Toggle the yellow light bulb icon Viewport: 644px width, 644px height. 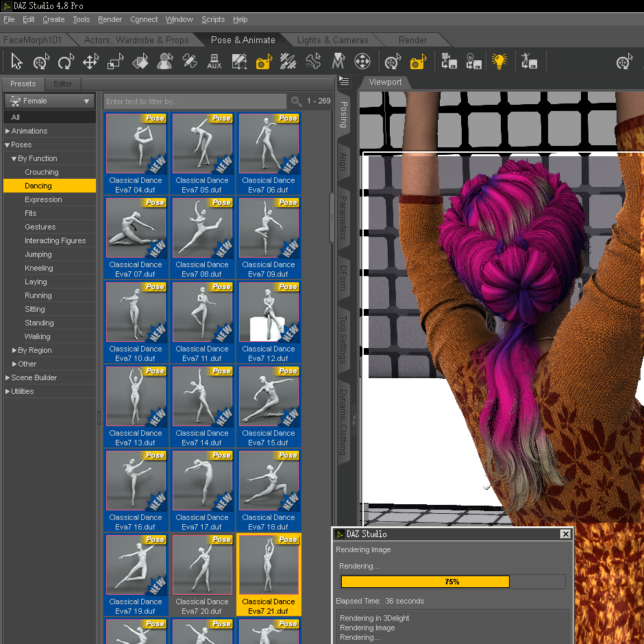coord(499,62)
